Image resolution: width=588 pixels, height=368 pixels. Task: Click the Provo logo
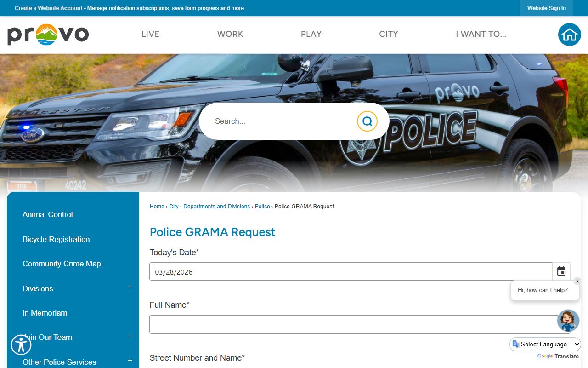pos(48,34)
